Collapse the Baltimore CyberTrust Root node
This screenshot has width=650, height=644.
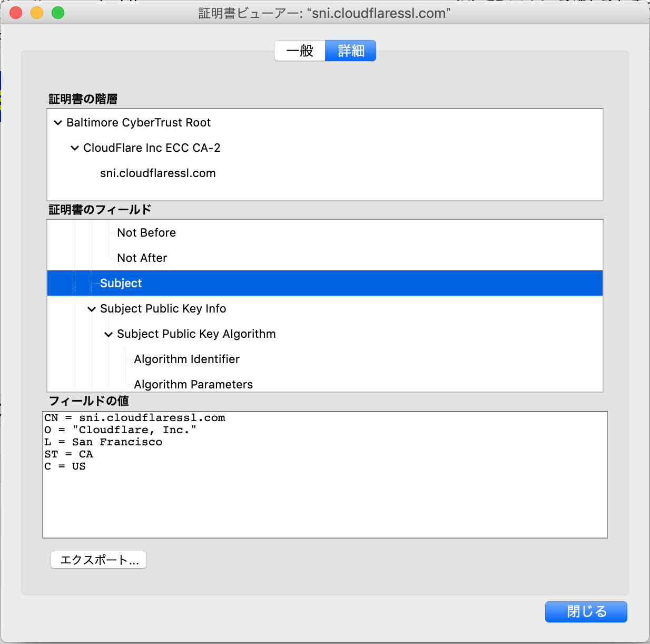(x=58, y=123)
